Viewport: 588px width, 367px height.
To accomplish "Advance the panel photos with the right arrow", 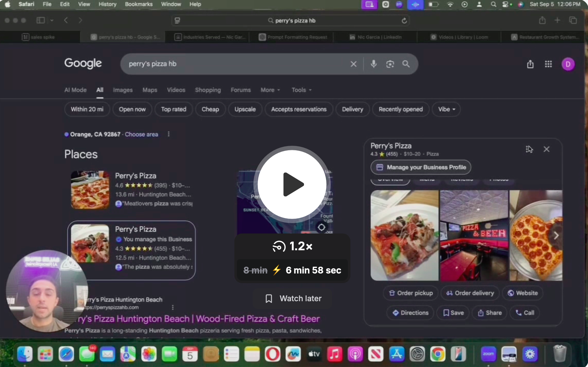I will point(556,235).
